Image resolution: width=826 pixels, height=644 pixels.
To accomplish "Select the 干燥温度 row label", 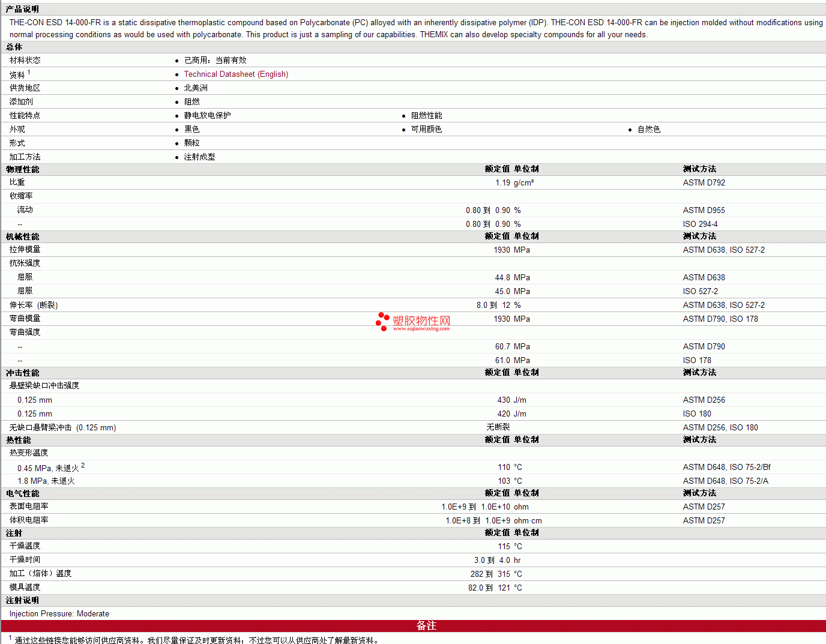I will point(25,546).
